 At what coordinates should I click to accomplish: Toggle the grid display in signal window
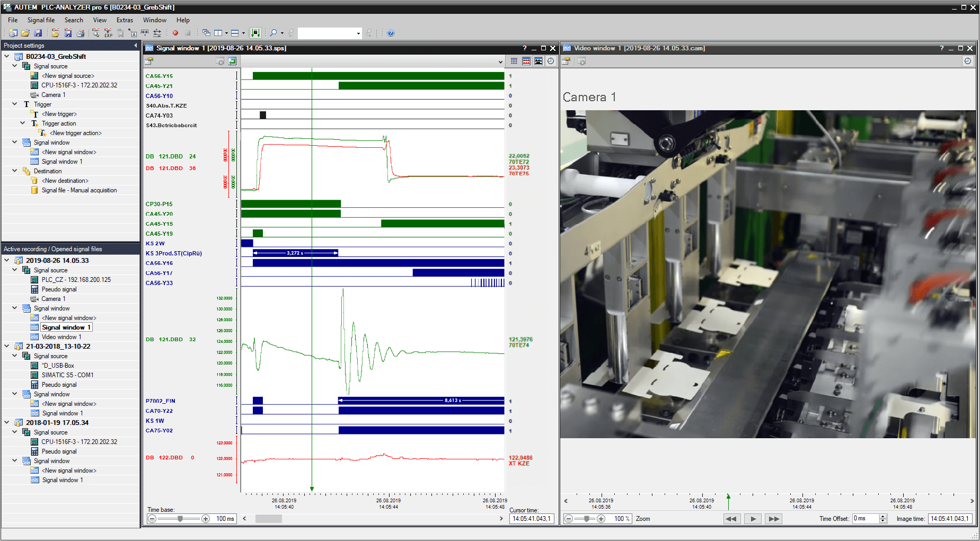pyautogui.click(x=514, y=61)
